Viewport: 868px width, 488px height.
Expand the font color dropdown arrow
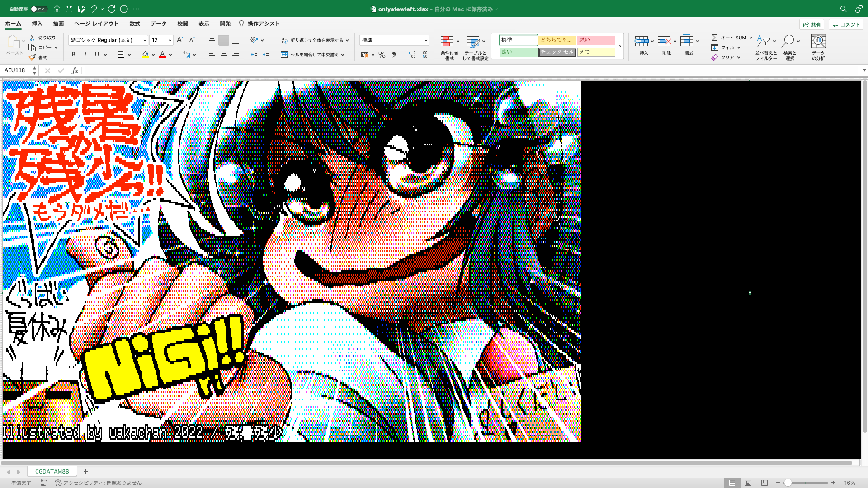(170, 55)
